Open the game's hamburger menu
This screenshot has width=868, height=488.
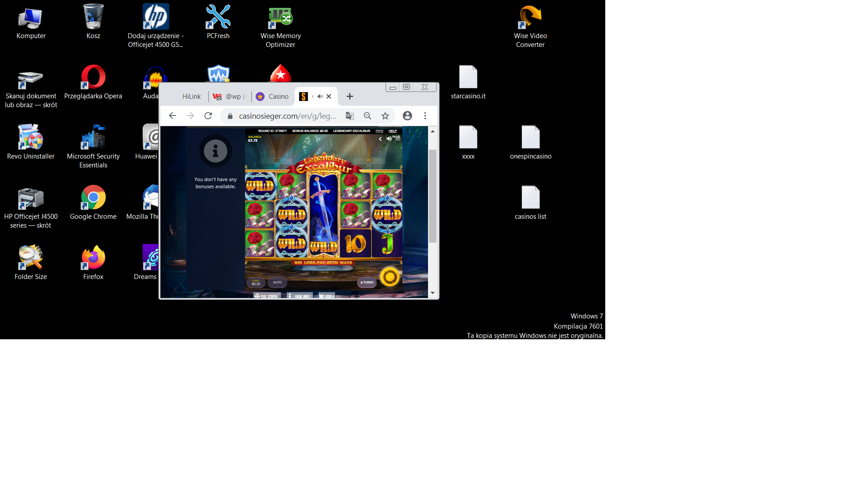tap(398, 139)
